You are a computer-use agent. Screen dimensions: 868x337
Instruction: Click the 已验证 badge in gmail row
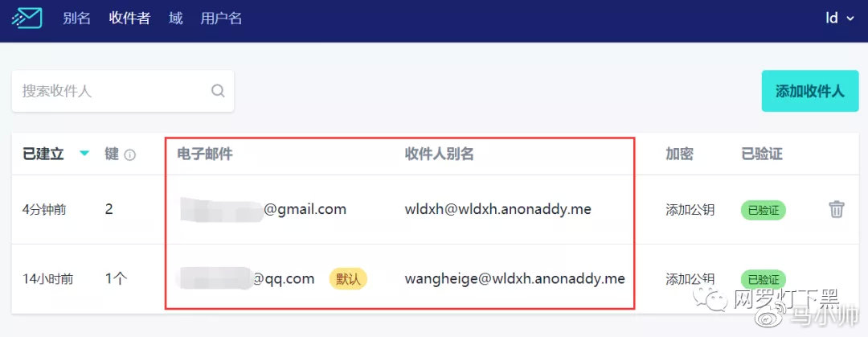point(764,210)
